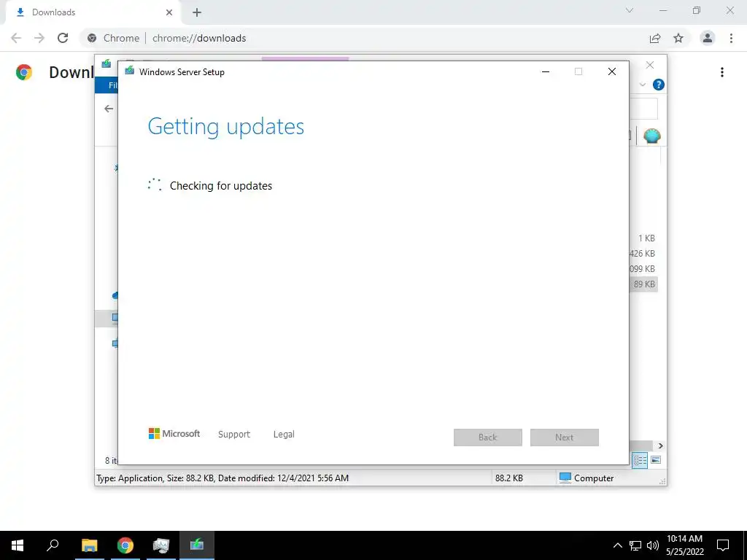
Task: Show hidden system tray icons
Action: tap(617, 545)
